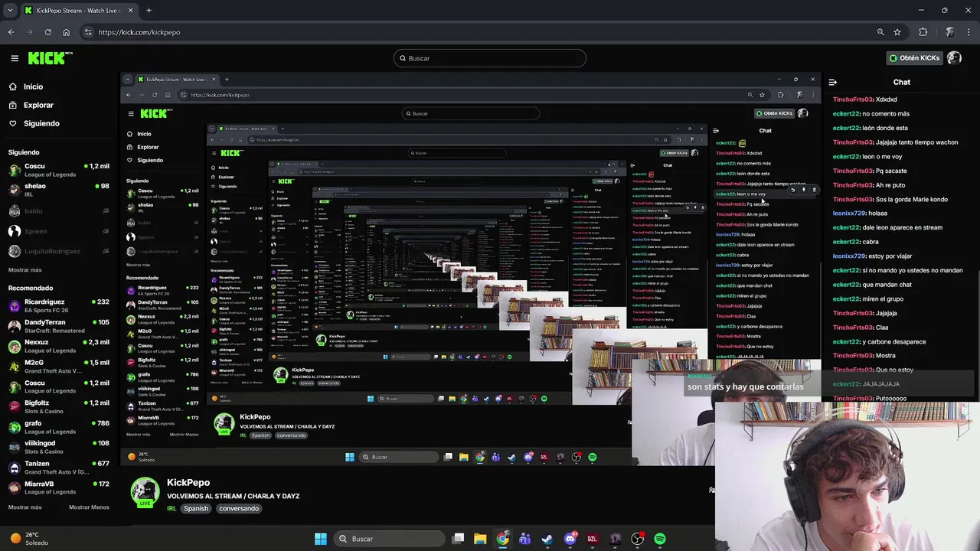The height and width of the screenshot is (551, 980).
Task: Open the user avatar menu on Kick
Action: 954,58
